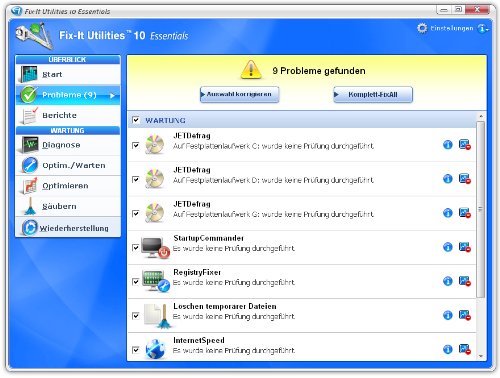Click the JETDefrag drive C row title
The width and height of the screenshot is (500, 378).
(192, 136)
